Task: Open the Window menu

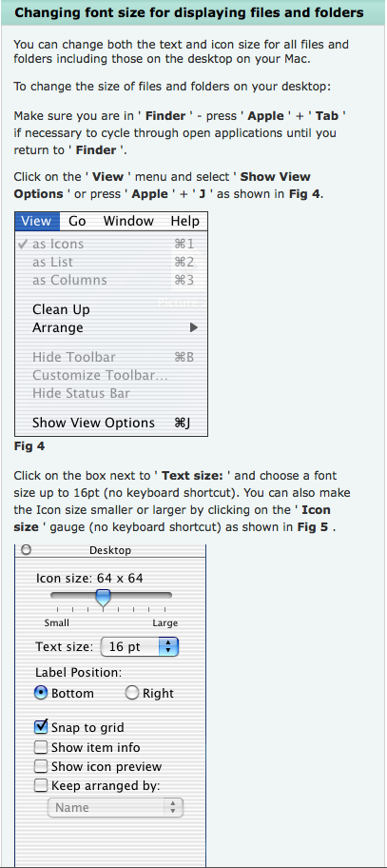Action: point(128,221)
